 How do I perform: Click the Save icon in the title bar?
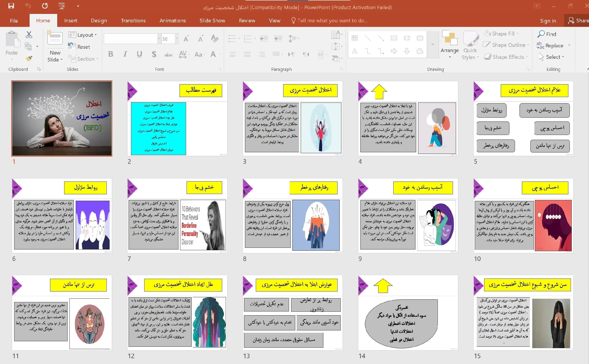tap(11, 6)
